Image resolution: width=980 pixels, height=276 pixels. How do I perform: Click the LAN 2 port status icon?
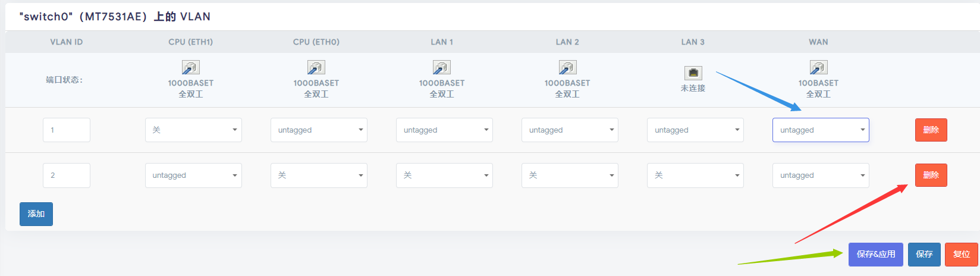click(x=567, y=67)
